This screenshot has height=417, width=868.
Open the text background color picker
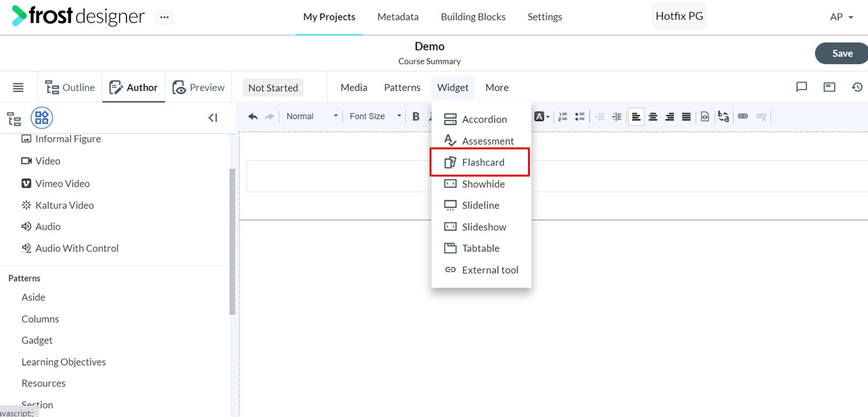[x=541, y=116]
